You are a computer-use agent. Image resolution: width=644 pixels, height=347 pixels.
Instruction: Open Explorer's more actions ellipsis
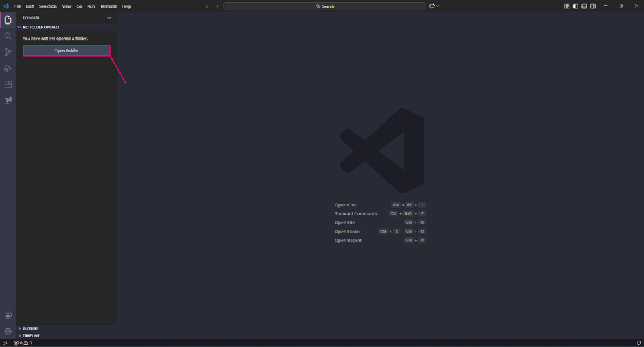[x=109, y=17]
